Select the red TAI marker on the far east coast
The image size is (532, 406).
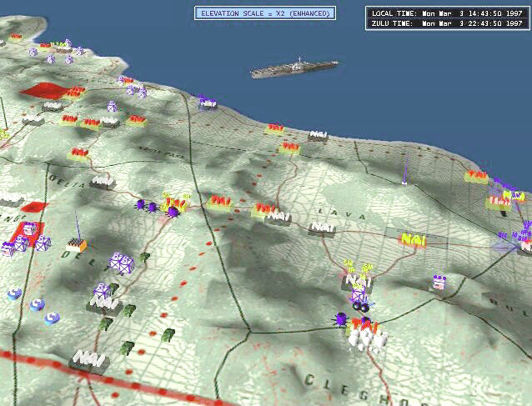(476, 177)
